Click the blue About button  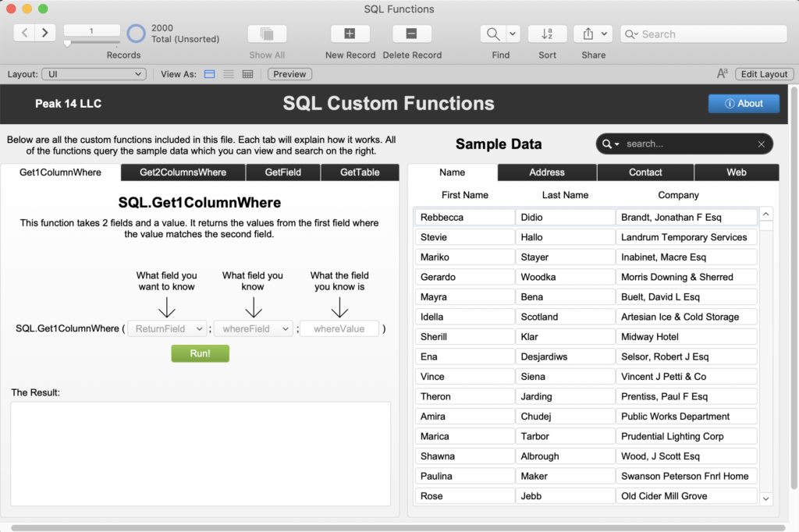[744, 104]
